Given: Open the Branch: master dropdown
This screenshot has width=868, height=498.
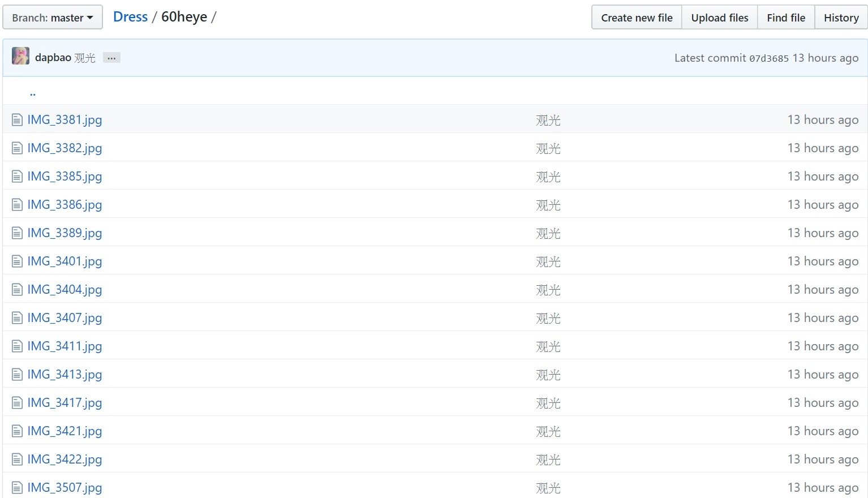Looking at the screenshot, I should 53,18.
